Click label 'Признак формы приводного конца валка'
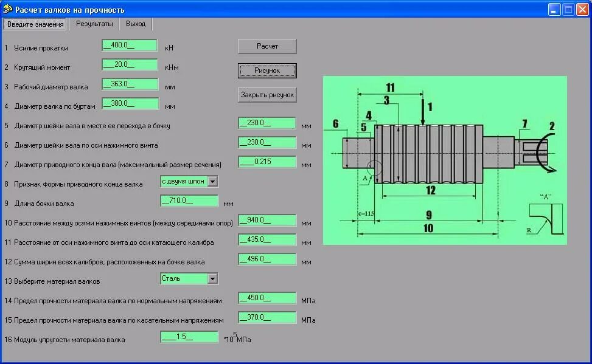 [x=78, y=185]
